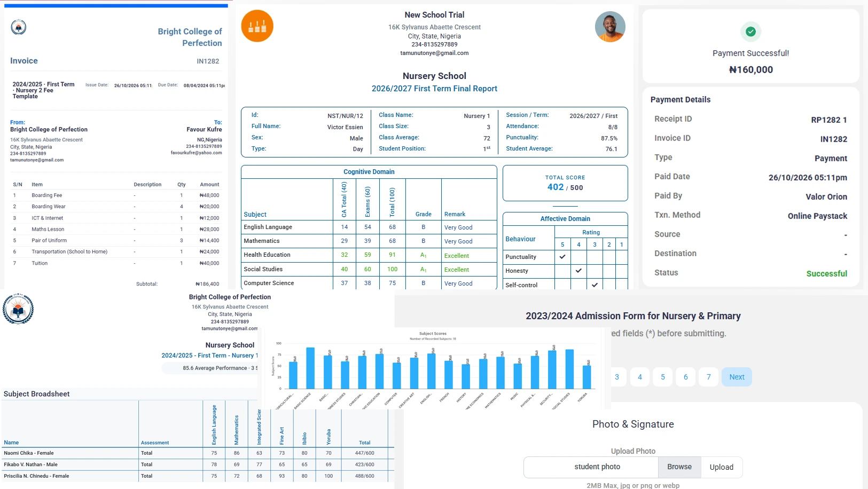868x489 pixels.
Task: Click the Affective Domain table header
Action: point(565,219)
